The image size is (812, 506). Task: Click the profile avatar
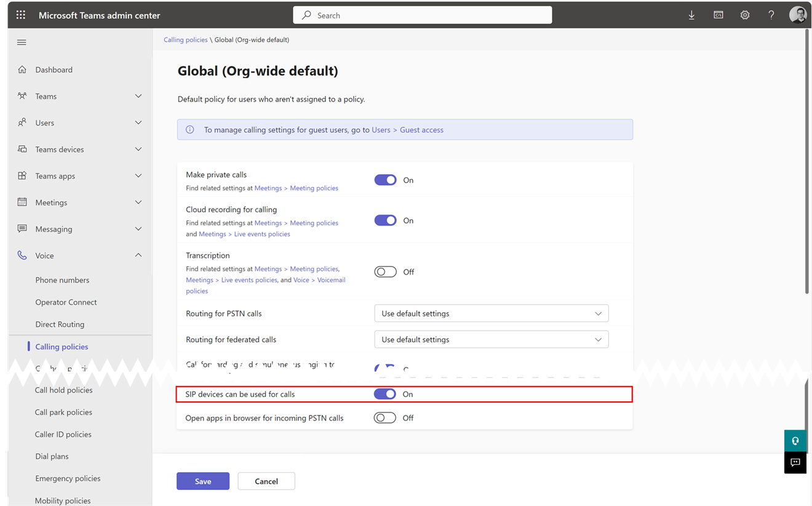click(797, 14)
